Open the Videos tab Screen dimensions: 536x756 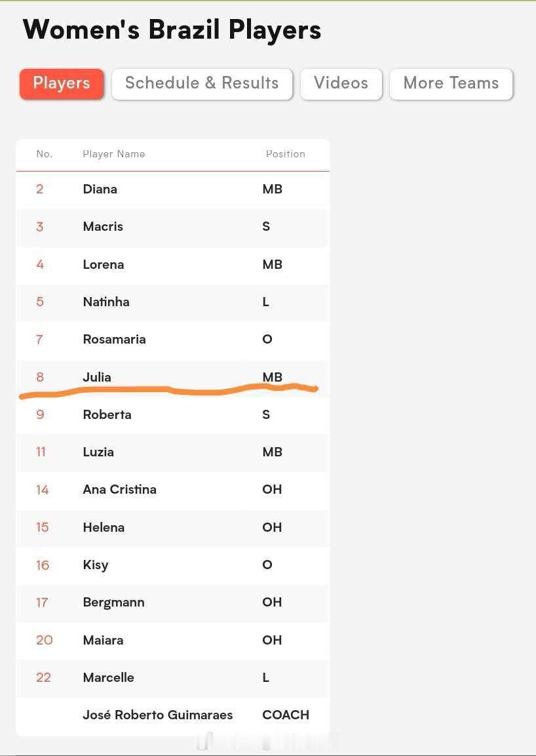pos(341,84)
